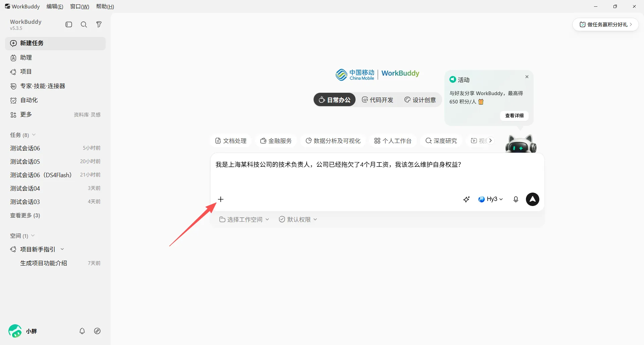The width and height of the screenshot is (644, 345).
Task: Open 做任务赢积分好礼 rewards button
Action: point(605,24)
